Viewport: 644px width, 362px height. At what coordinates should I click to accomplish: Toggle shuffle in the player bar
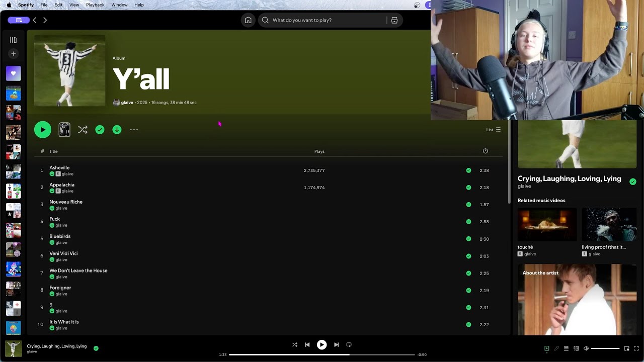coord(295,345)
